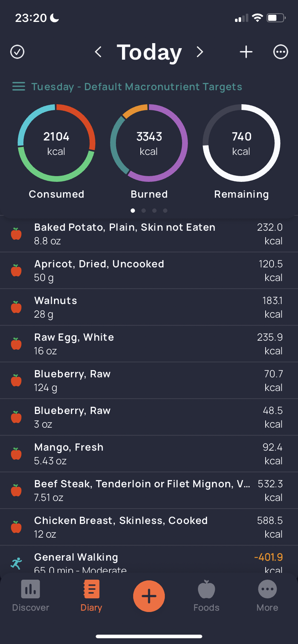Tap the mark day complete checkmark icon

(x=17, y=52)
